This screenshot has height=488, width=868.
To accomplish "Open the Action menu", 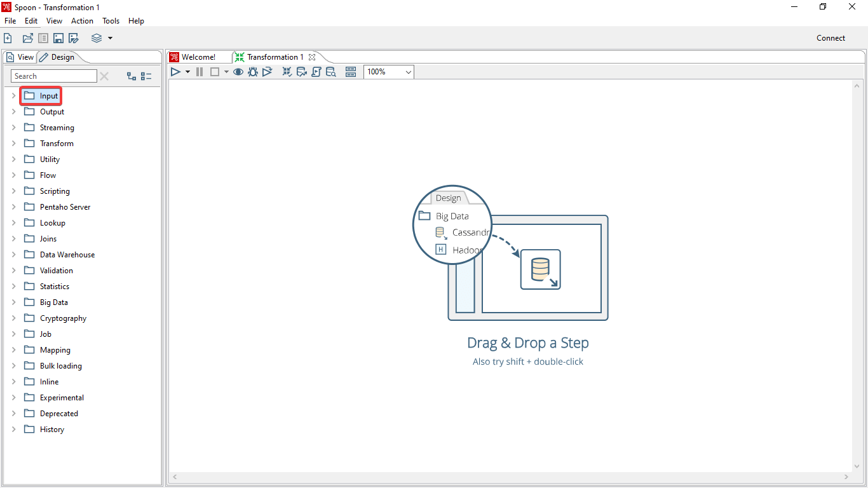I will [x=83, y=21].
